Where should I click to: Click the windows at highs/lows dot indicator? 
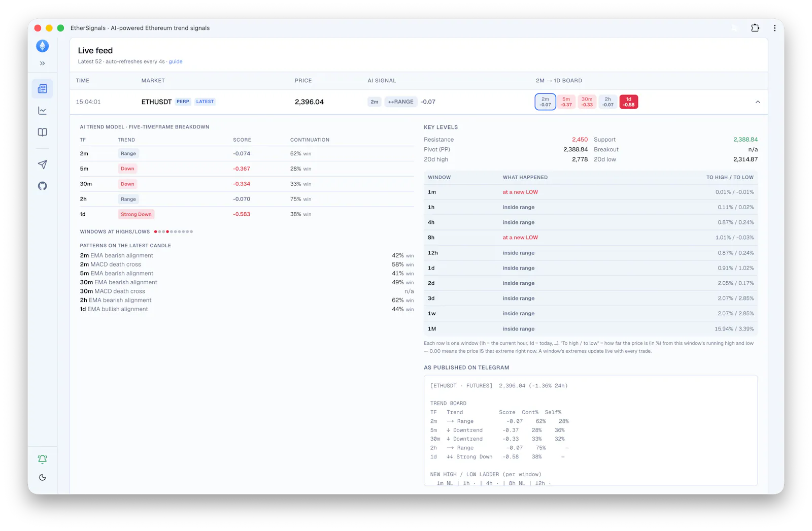(x=174, y=231)
